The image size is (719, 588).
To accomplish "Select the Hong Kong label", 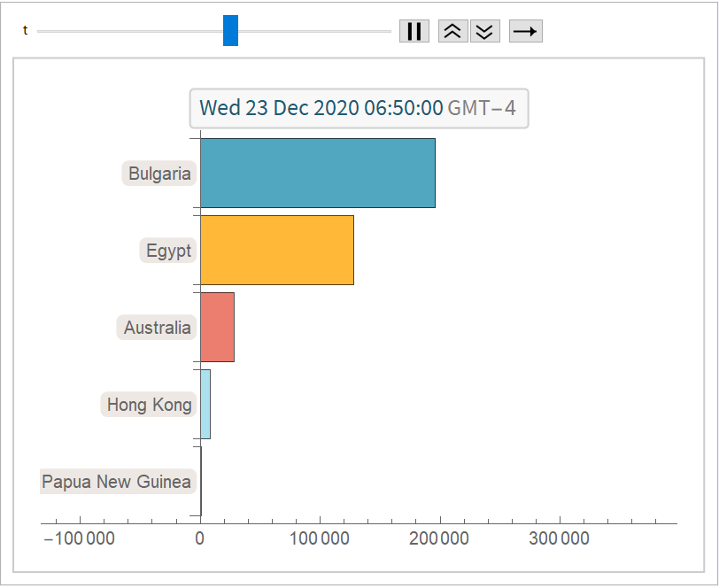I will coord(149,405).
